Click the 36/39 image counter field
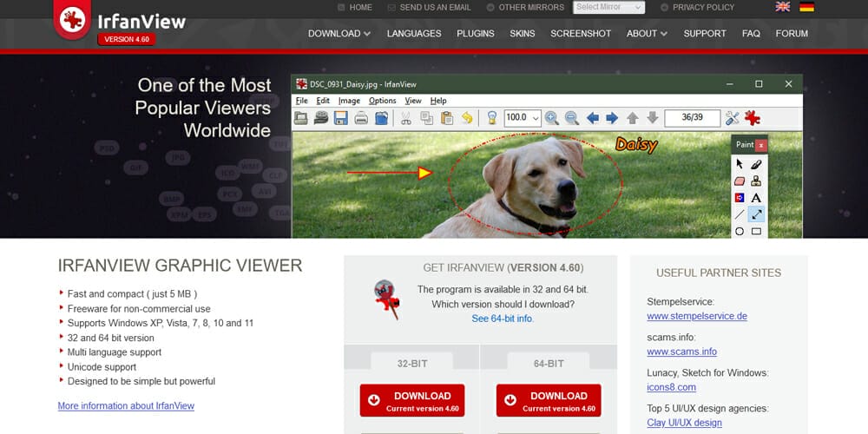868x434 pixels. [x=693, y=118]
